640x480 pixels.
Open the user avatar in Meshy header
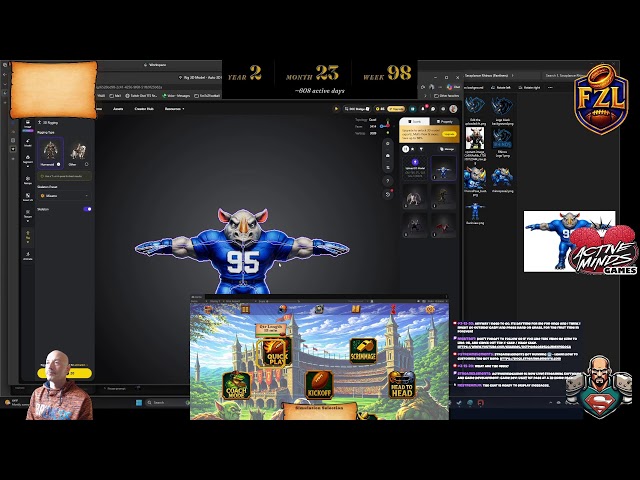(x=453, y=109)
